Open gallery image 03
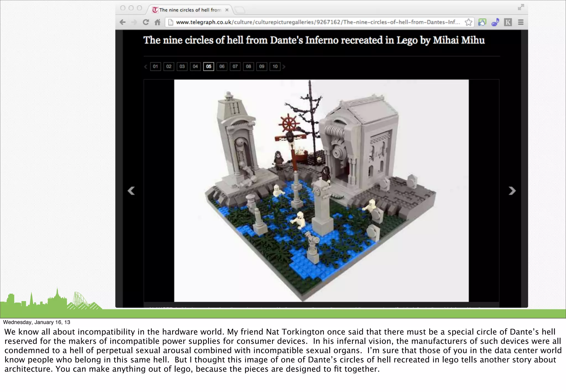 pos(182,67)
